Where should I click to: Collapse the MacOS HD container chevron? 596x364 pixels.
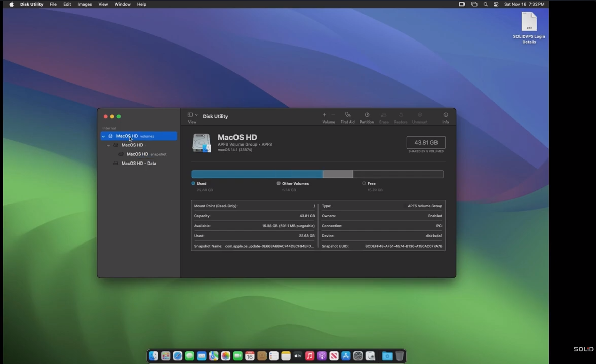point(108,145)
